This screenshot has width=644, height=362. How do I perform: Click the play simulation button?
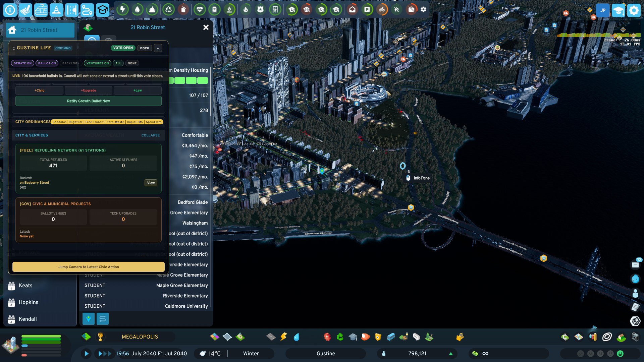[86, 353]
